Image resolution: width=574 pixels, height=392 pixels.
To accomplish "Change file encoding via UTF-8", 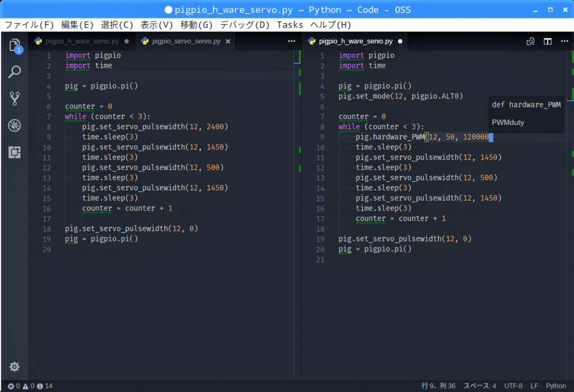I will pyautogui.click(x=513, y=386).
